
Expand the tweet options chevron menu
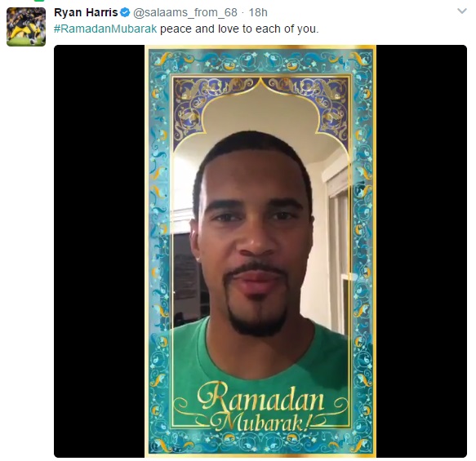tap(462, 11)
